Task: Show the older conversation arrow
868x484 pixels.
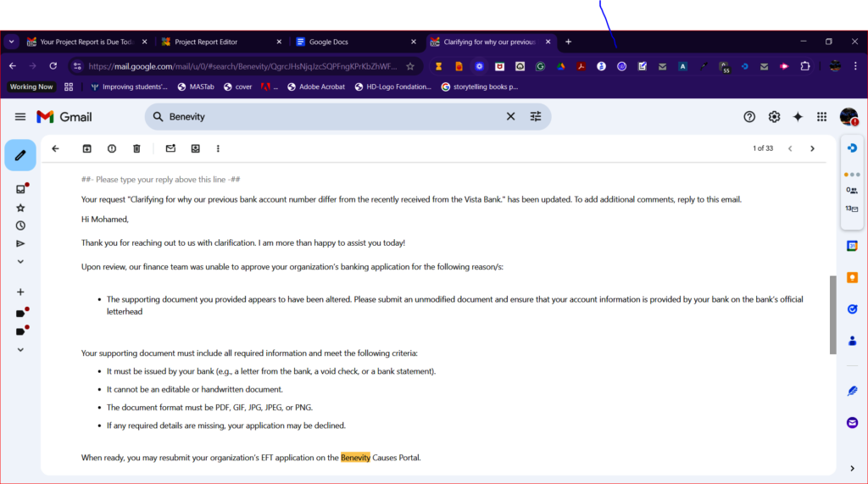Action: [813, 148]
